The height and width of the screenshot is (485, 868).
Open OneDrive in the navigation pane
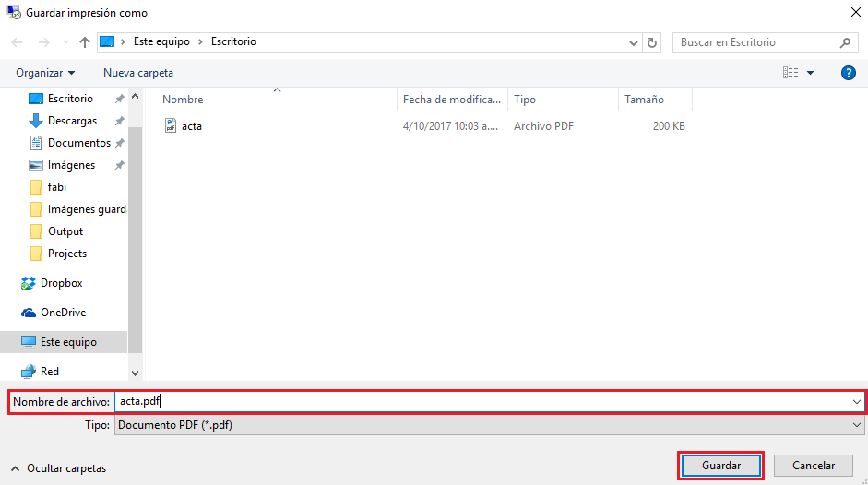[x=63, y=313]
